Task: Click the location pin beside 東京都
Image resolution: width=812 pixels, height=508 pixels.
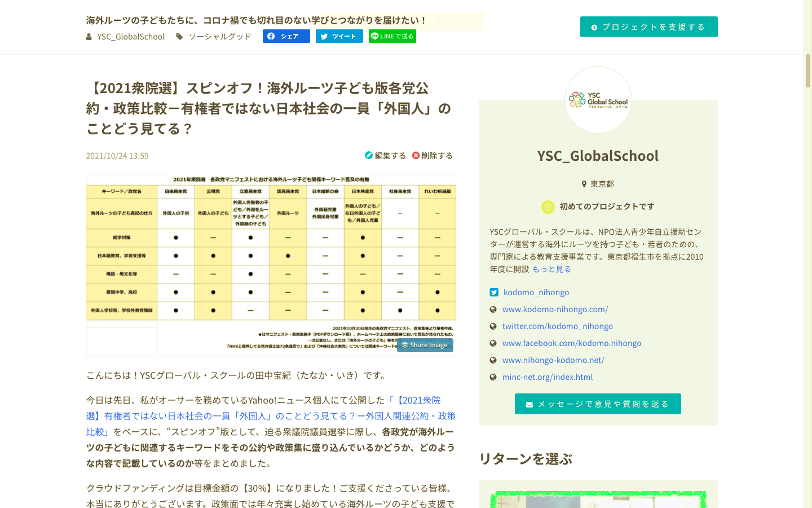Action: click(x=584, y=183)
